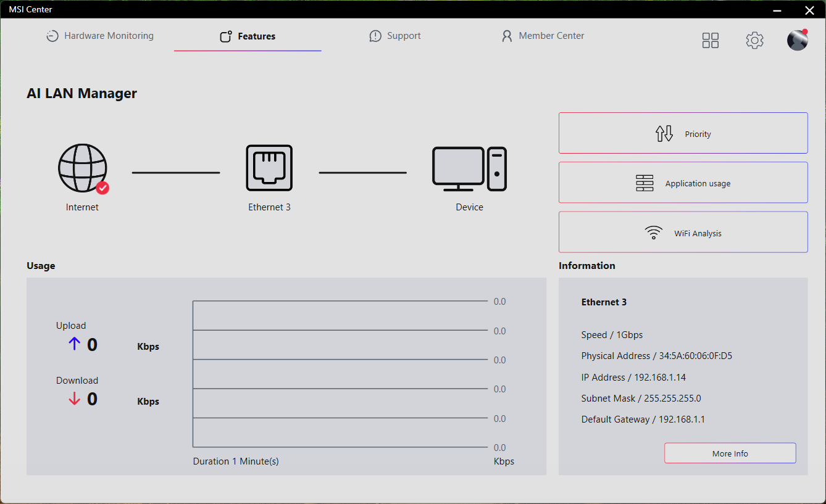Click the Download label
This screenshot has width=826, height=504.
tap(77, 381)
